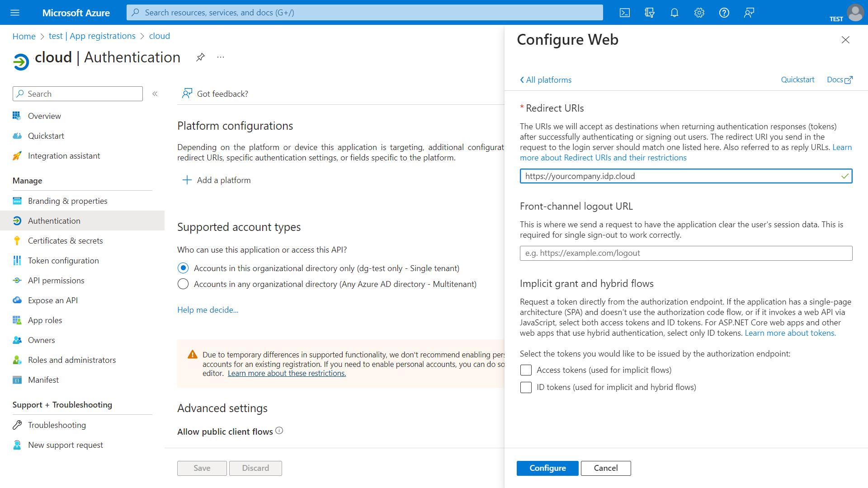This screenshot has width=868, height=488.
Task: Check ID tokens for implicit and hybrid flows
Action: 526,387
